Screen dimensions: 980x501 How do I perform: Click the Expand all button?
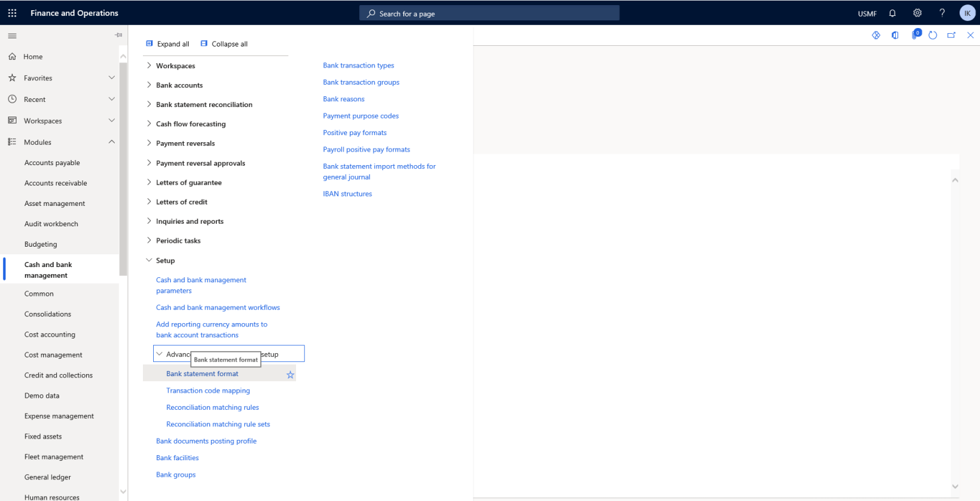pos(168,43)
